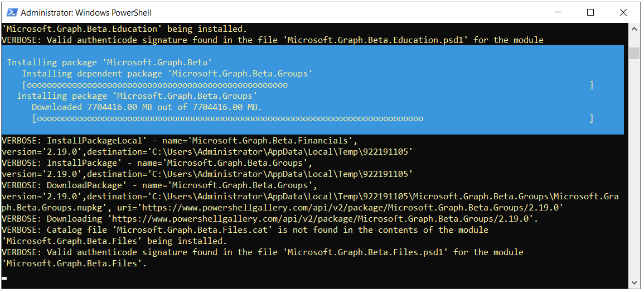Click the "Installing package 'Microsoft.Graph.Beta'" line

click(109, 63)
